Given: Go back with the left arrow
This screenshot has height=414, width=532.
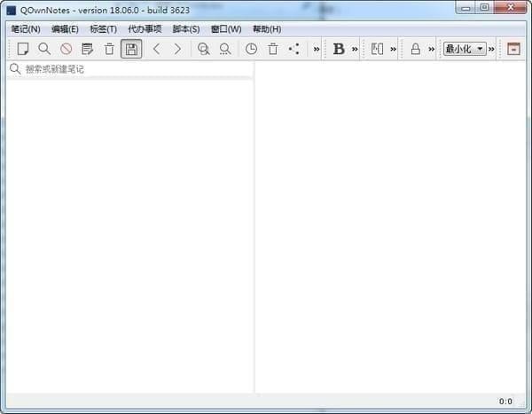Looking at the screenshot, I should (157, 49).
